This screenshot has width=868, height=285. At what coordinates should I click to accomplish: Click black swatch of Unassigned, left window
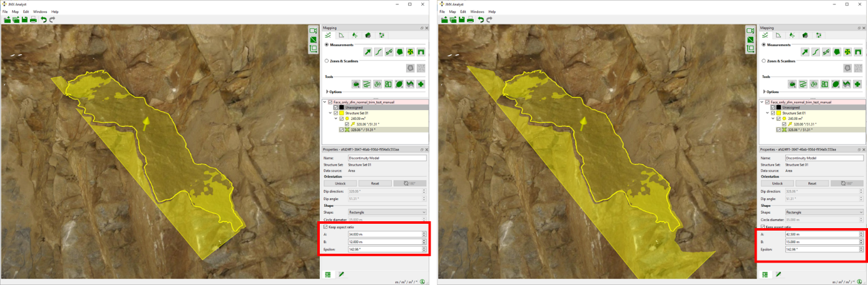[x=342, y=107]
